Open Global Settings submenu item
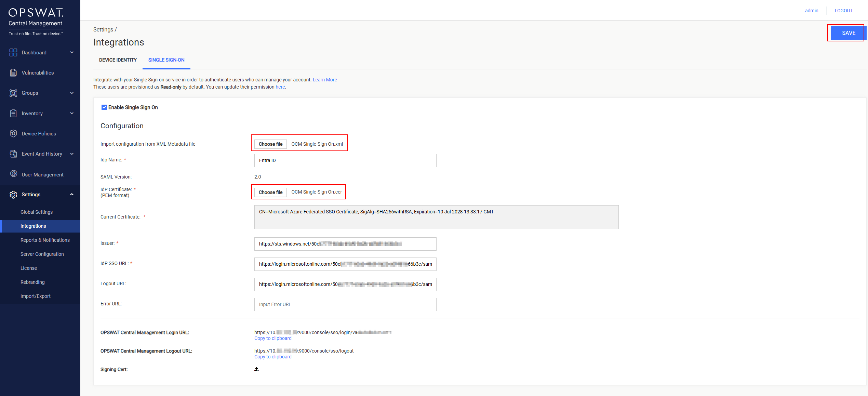This screenshot has width=868, height=396. point(37,212)
